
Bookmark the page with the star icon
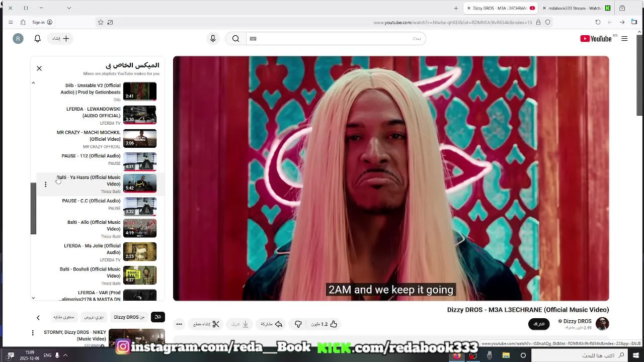(x=101, y=22)
